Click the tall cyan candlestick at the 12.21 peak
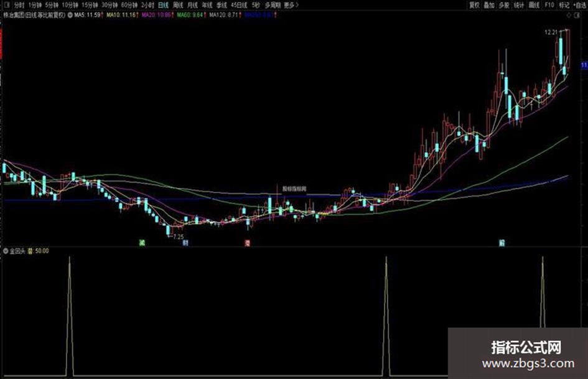Image resolution: width=588 pixels, height=379 pixels. pos(561,50)
